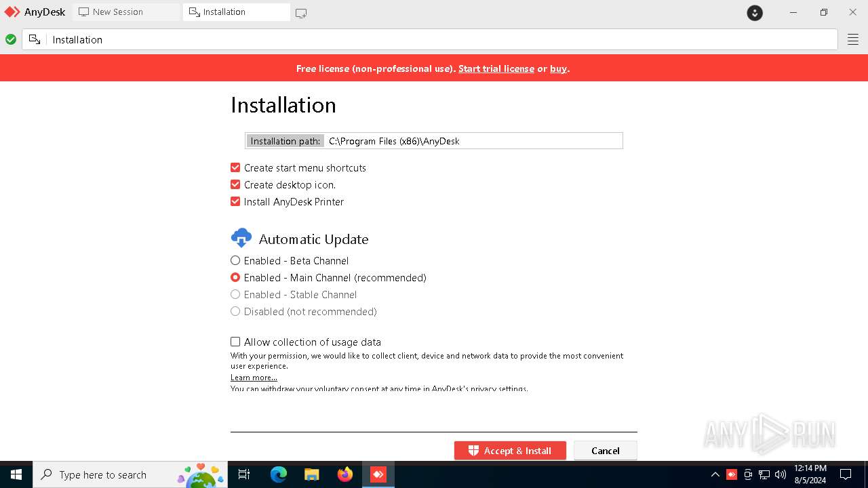Select Enabled - Beta Channel option
This screenshot has height=488, width=868.
pyautogui.click(x=235, y=260)
